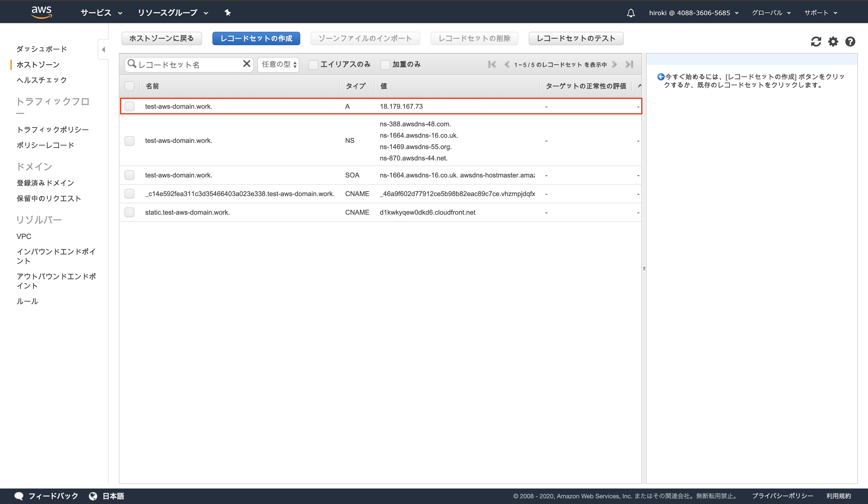868x504 pixels.
Task: Click the レコードセットの作成 button
Action: [x=256, y=38]
